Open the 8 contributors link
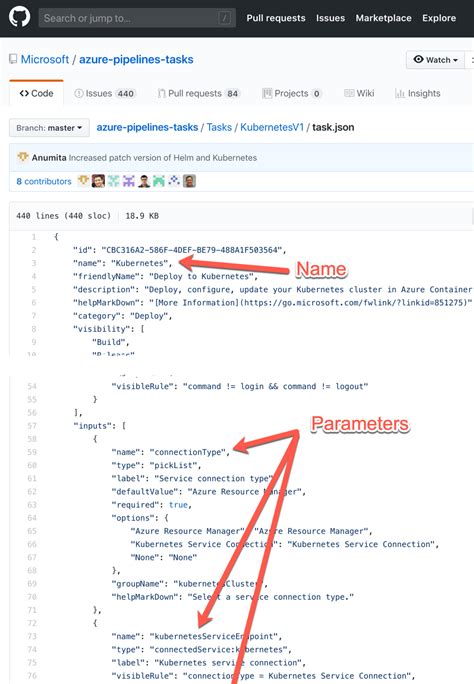Image resolution: width=474 pixels, height=684 pixels. coord(44,181)
